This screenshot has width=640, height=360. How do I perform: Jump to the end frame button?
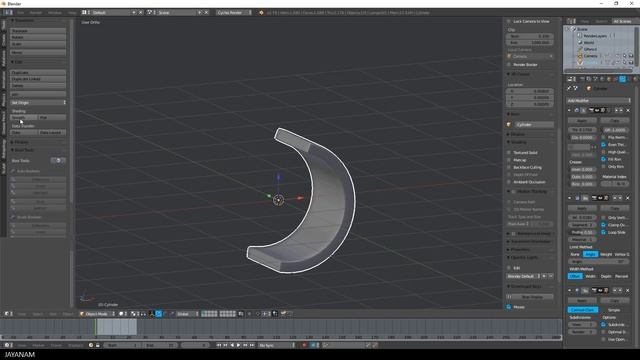252,345
